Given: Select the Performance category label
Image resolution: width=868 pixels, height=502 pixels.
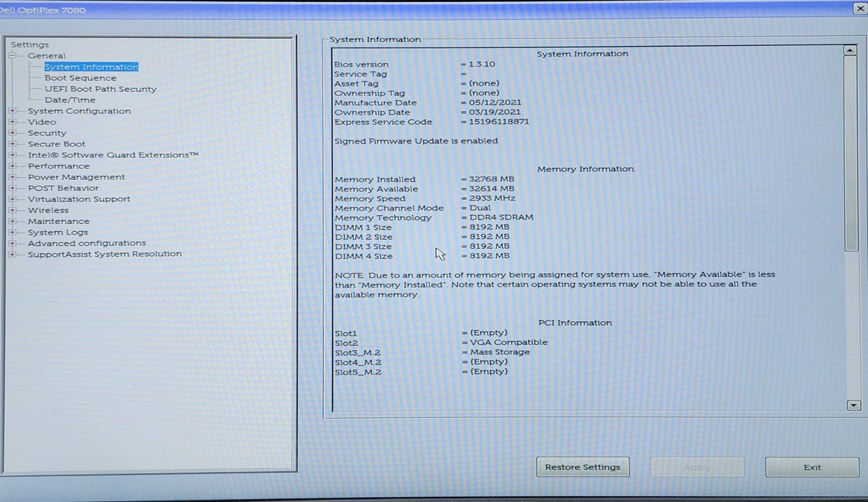Looking at the screenshot, I should (59, 166).
